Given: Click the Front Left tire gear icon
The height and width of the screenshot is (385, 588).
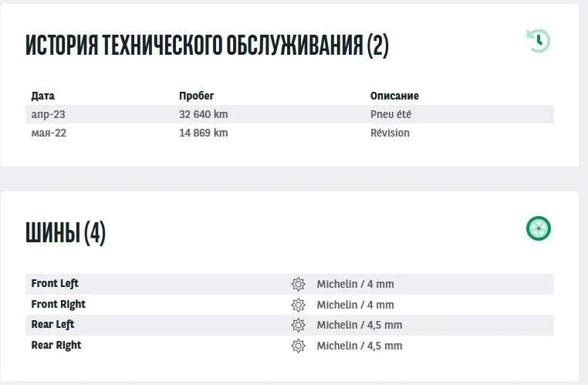Looking at the screenshot, I should [298, 284].
